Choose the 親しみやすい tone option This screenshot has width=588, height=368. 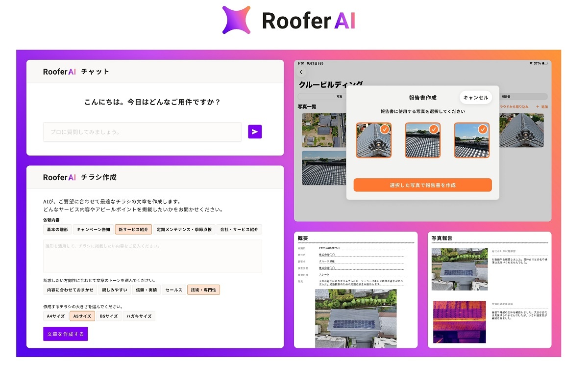click(114, 290)
